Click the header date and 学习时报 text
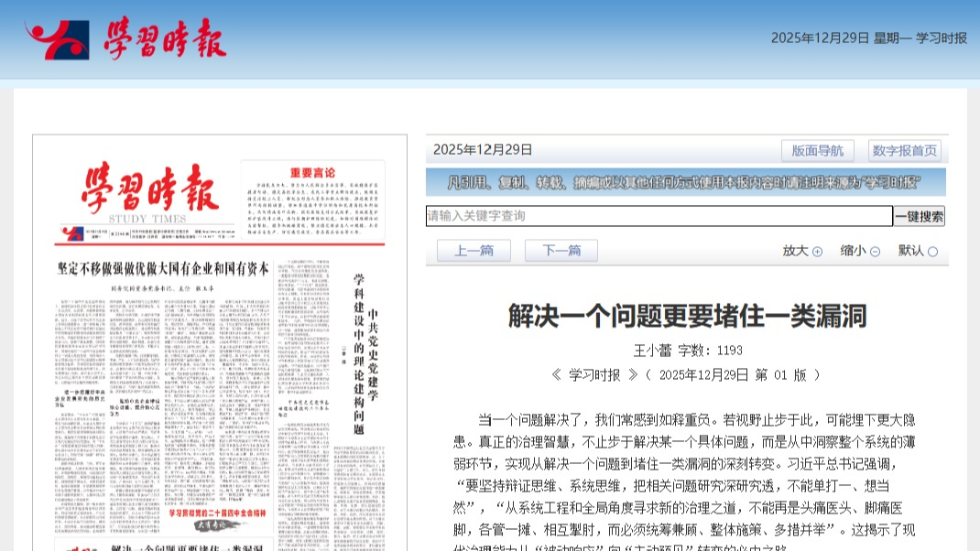The image size is (980, 551). pyautogui.click(x=868, y=38)
